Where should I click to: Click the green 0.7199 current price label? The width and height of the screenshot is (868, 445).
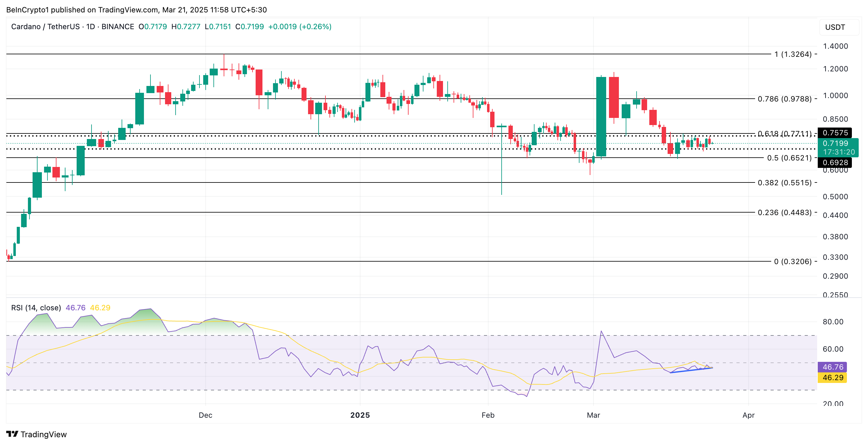(x=835, y=144)
